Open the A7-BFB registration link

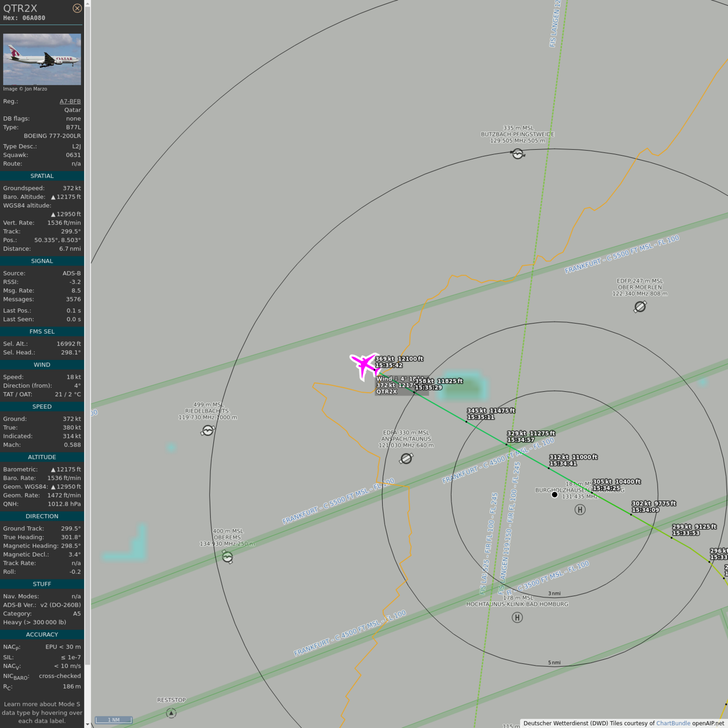70,101
